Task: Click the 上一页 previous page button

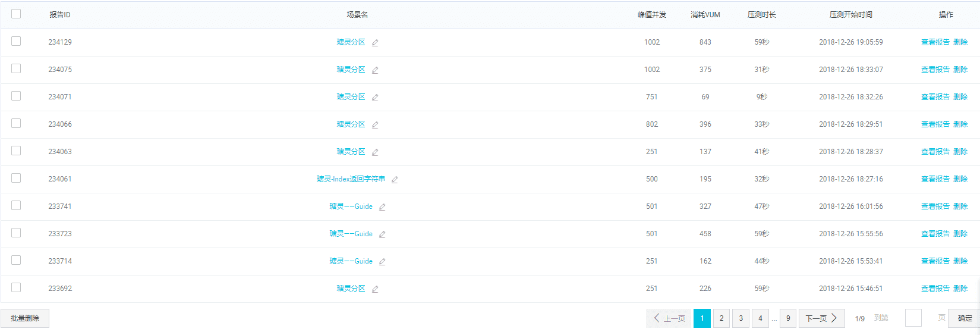Action: (x=669, y=318)
